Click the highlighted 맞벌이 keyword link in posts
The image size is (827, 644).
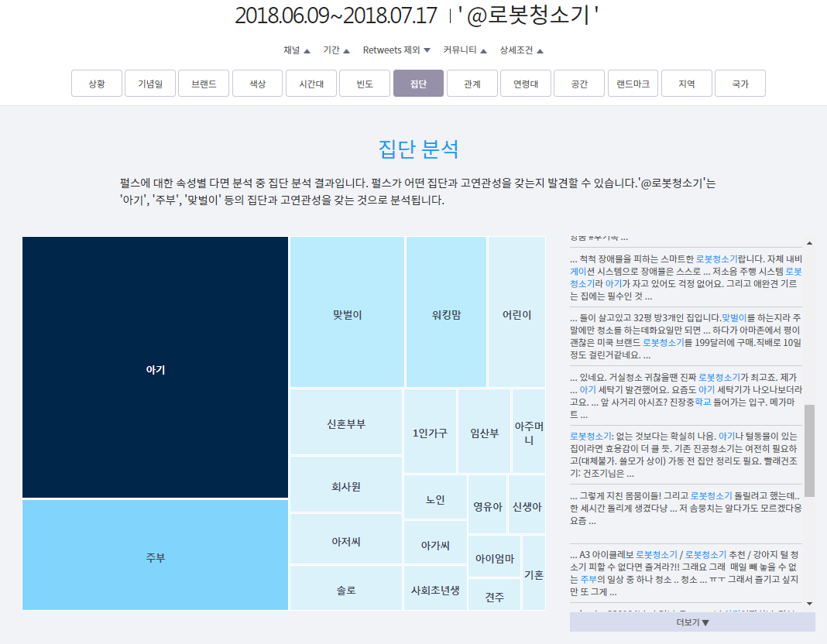[x=734, y=317]
